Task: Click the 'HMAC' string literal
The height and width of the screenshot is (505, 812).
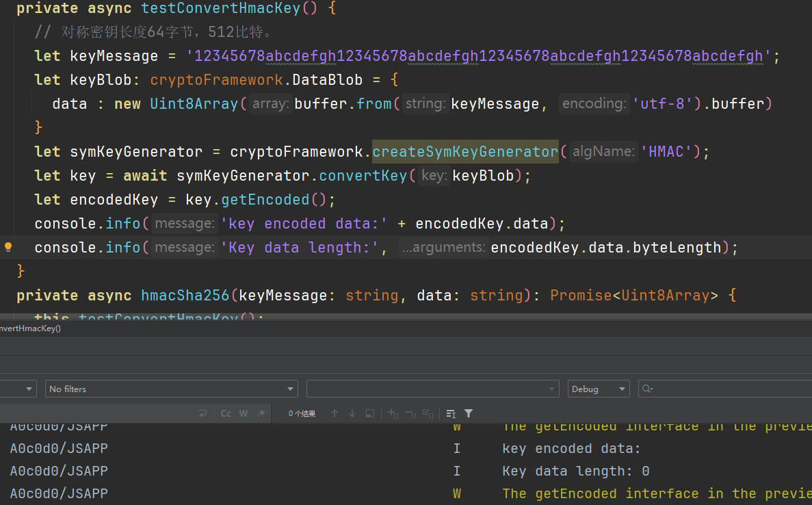Action: pos(666,152)
